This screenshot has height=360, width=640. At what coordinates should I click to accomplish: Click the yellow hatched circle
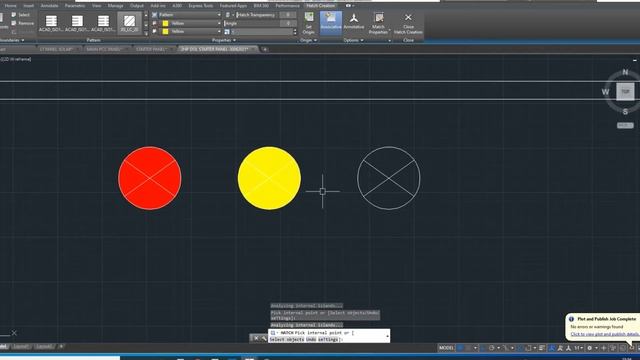point(269,178)
